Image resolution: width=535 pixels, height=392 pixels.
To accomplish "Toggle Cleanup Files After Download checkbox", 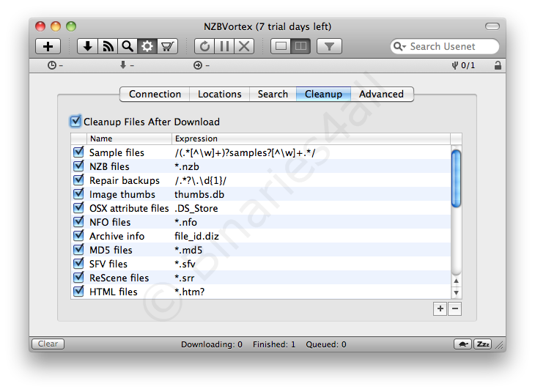I will 75,122.
